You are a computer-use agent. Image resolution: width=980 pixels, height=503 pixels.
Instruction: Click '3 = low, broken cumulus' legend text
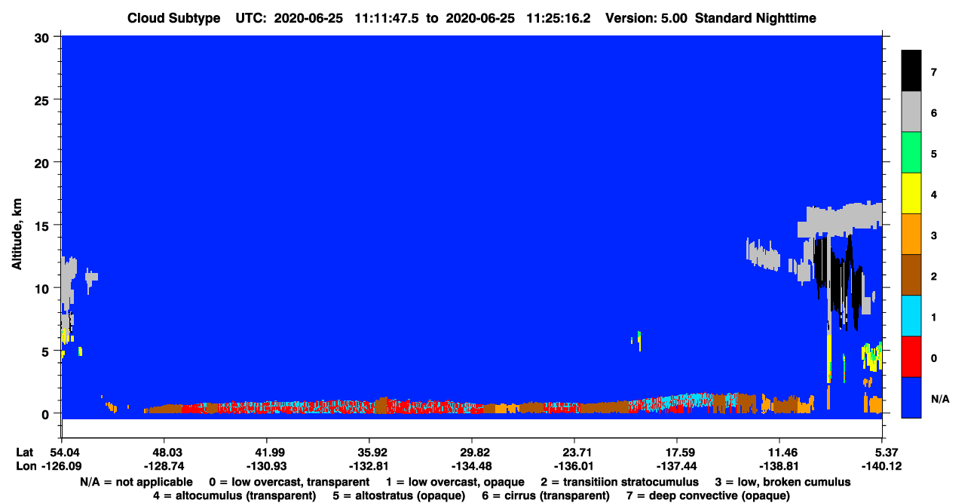[x=783, y=482]
